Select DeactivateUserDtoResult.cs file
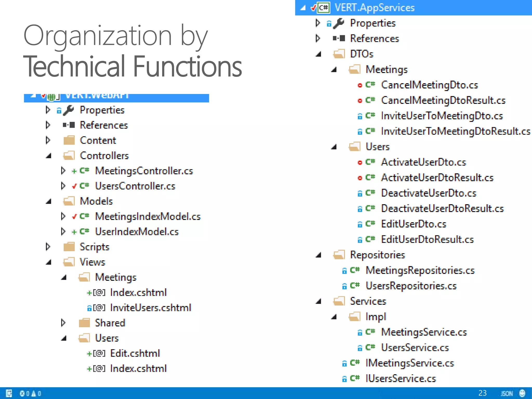Image resolution: width=532 pixels, height=399 pixels. coord(442,208)
